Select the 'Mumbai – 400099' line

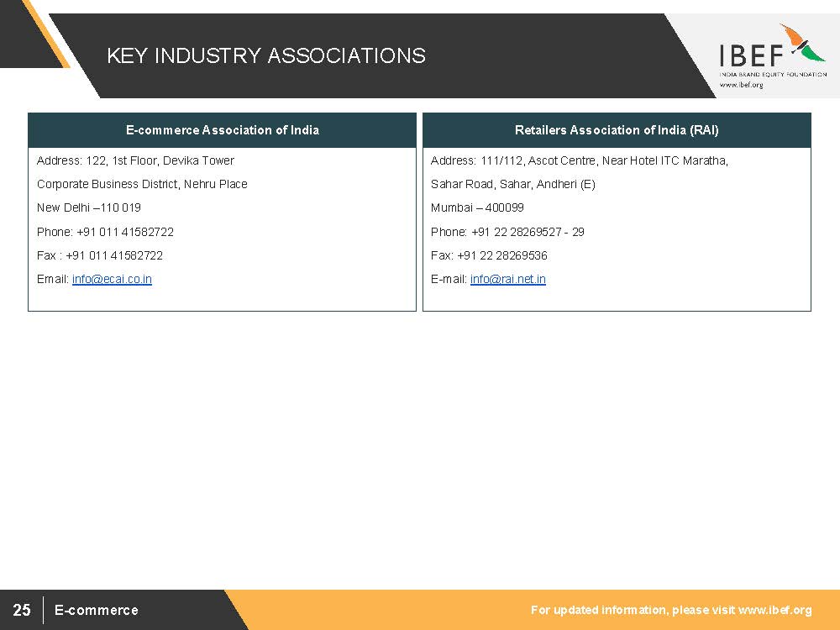477,207
